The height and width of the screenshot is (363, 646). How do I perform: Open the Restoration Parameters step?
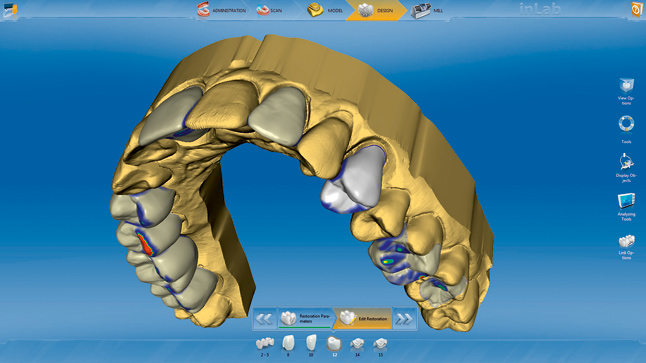tap(305, 318)
